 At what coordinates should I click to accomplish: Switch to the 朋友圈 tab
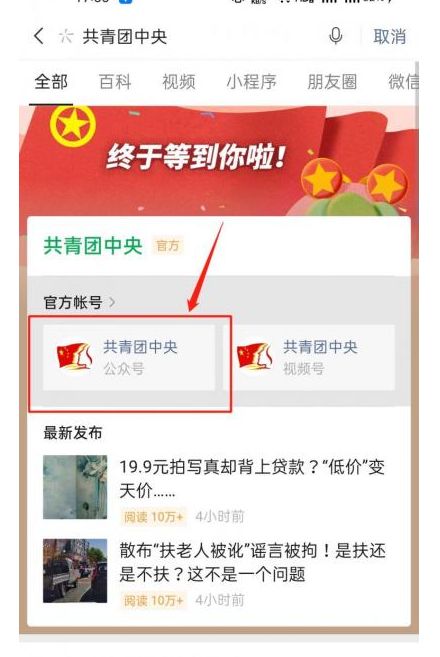point(332,82)
